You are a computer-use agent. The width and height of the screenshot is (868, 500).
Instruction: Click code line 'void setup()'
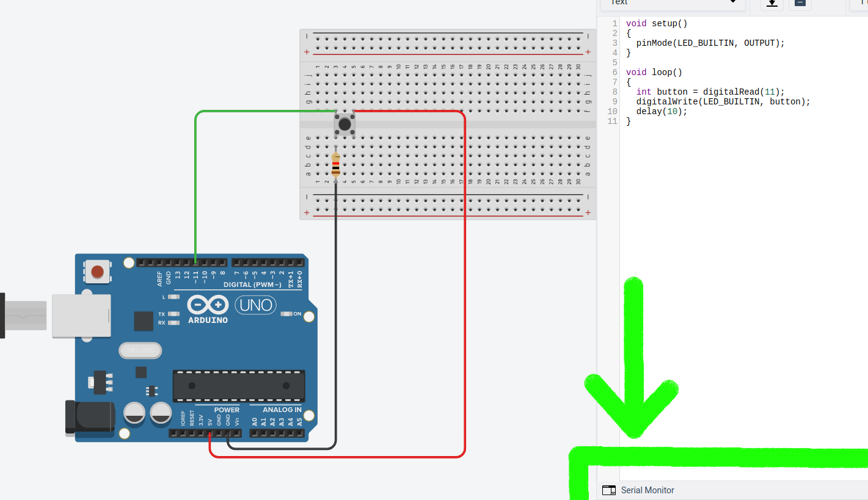tap(657, 23)
